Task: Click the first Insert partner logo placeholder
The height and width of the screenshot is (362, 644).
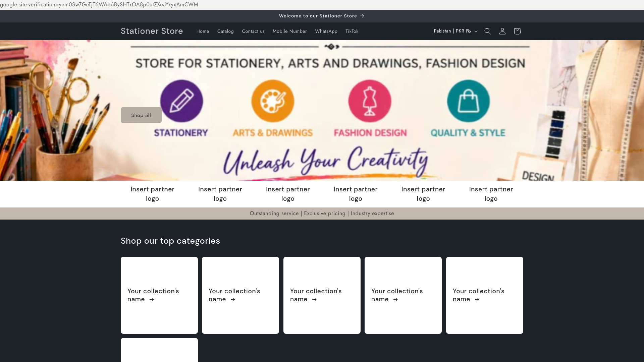Action: 152,194
